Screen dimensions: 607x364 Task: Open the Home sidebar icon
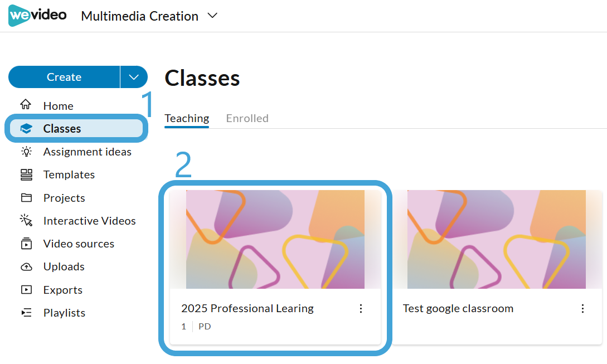pyautogui.click(x=26, y=105)
